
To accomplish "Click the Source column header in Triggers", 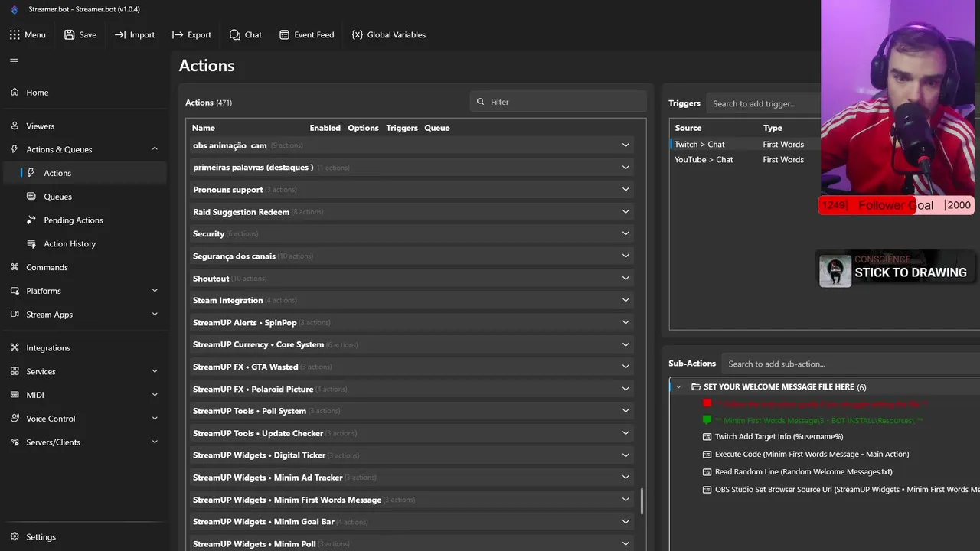I will [x=688, y=128].
